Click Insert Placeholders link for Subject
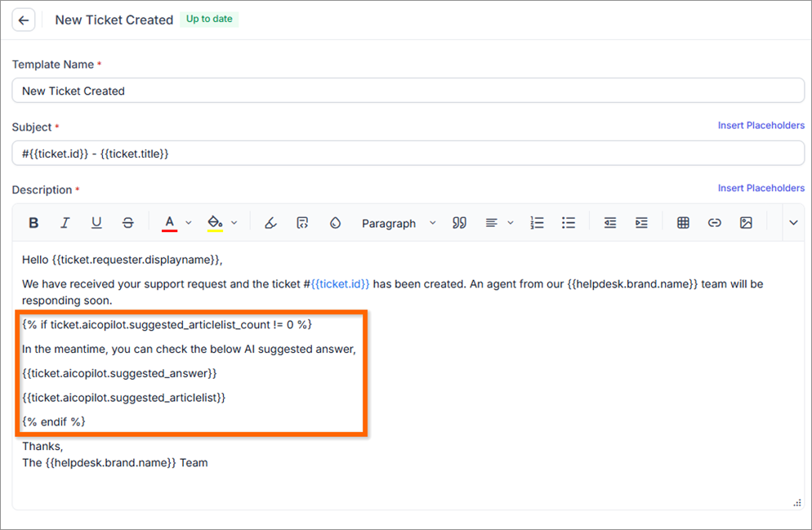812x530 pixels. [x=761, y=125]
